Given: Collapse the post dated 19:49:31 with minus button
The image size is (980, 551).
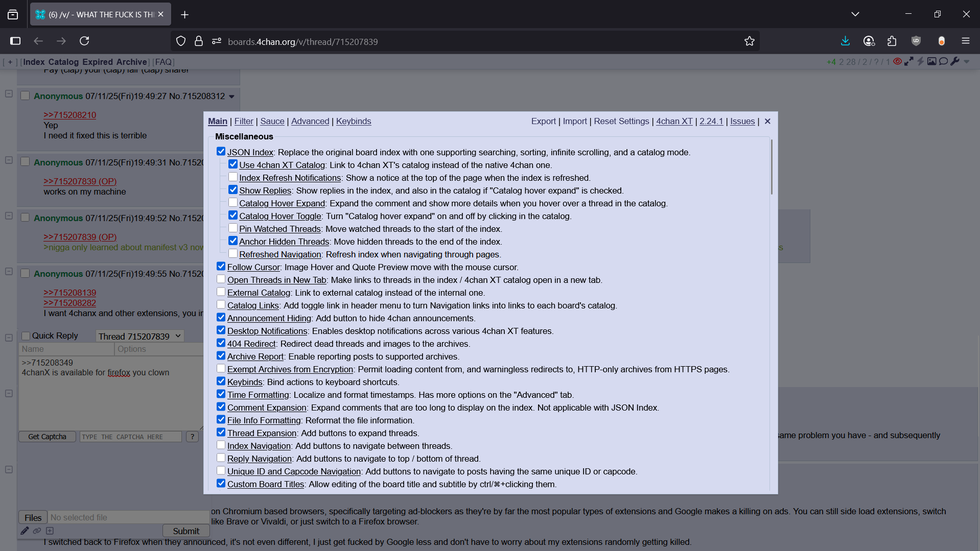Looking at the screenshot, I should 9,160.
